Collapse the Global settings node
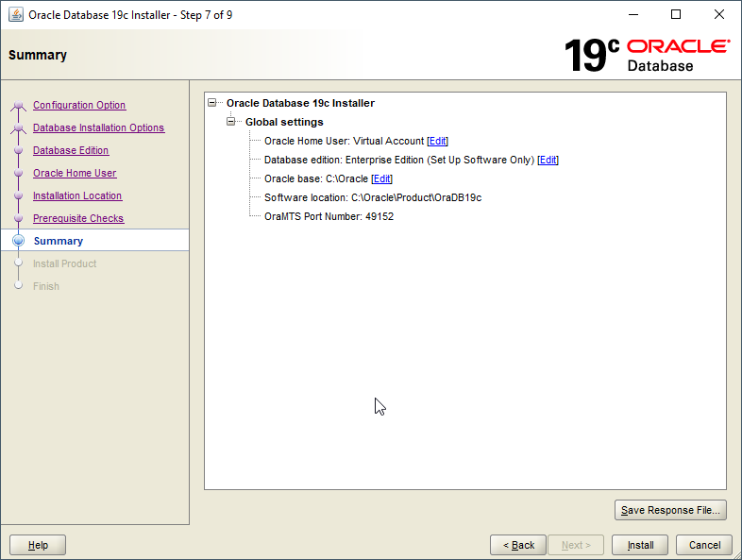Image resolution: width=742 pixels, height=560 pixels. pos(231,122)
